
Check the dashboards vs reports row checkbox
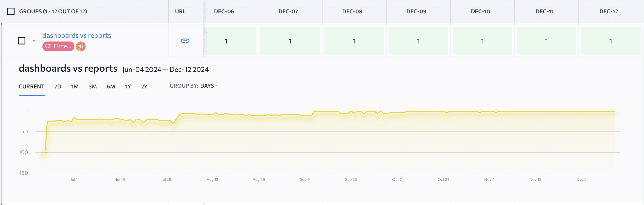click(x=22, y=41)
